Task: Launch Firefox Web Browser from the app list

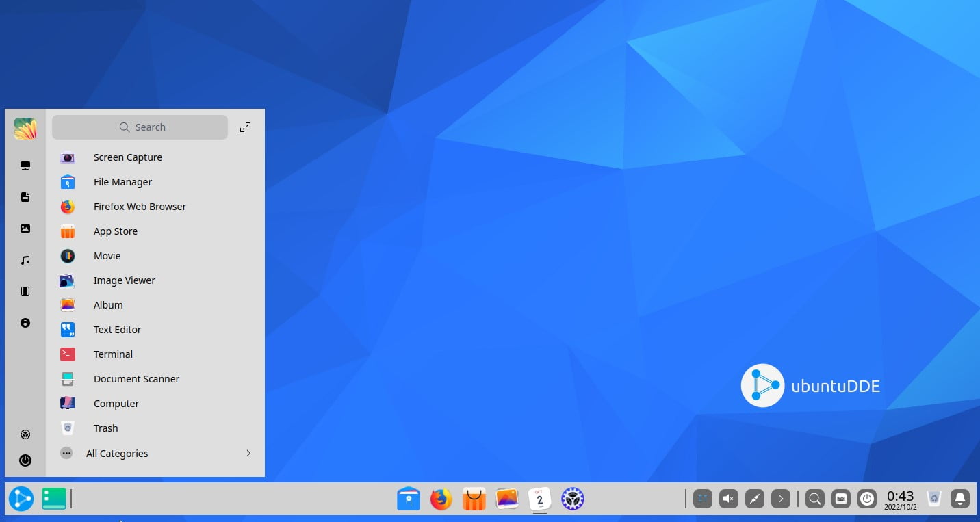Action: [x=140, y=206]
